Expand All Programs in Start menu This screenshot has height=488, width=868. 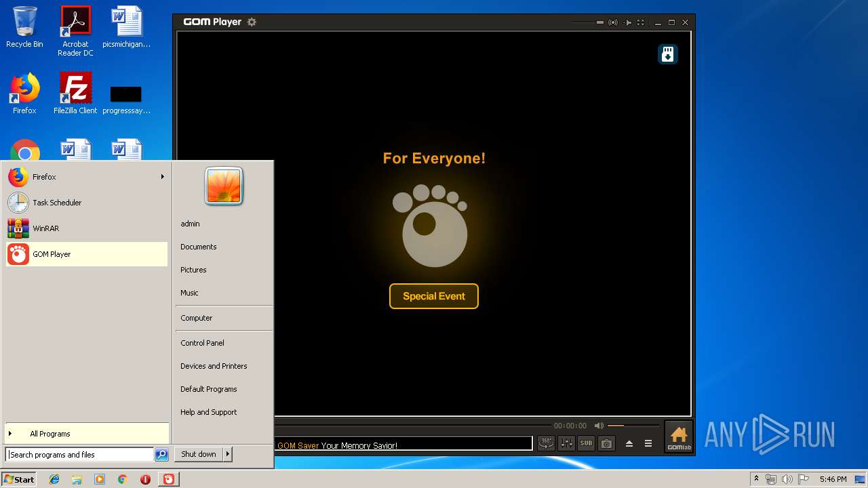[x=86, y=434]
